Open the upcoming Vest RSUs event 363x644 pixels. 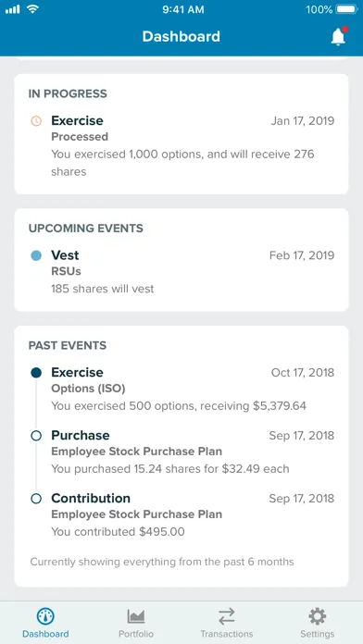click(181, 271)
